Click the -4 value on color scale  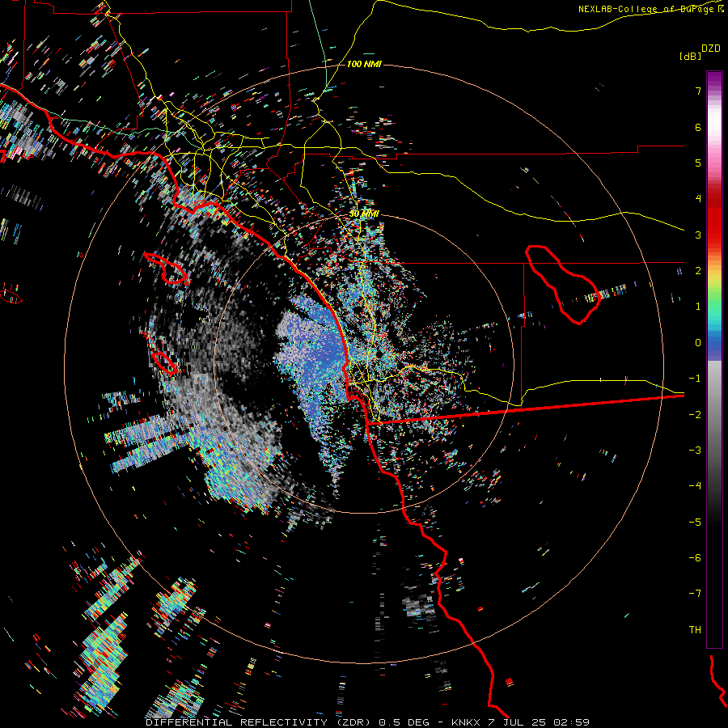click(695, 486)
